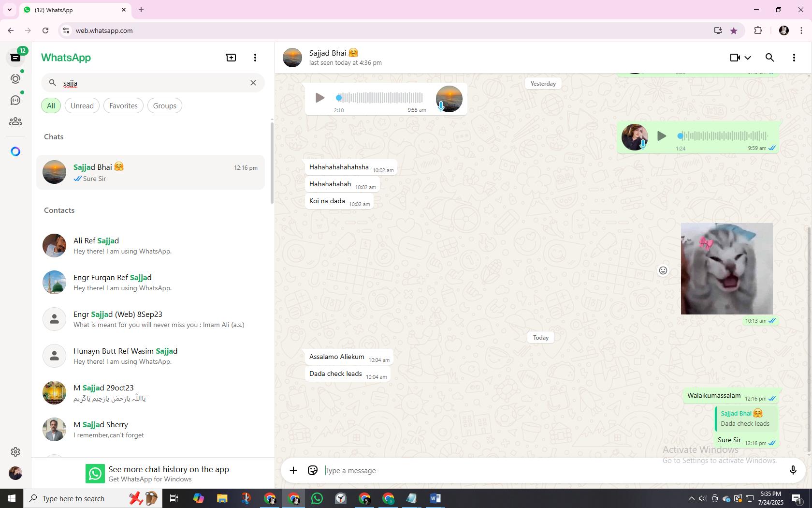The width and height of the screenshot is (812, 508).
Task: Open a new browser tab
Action: coord(141,10)
